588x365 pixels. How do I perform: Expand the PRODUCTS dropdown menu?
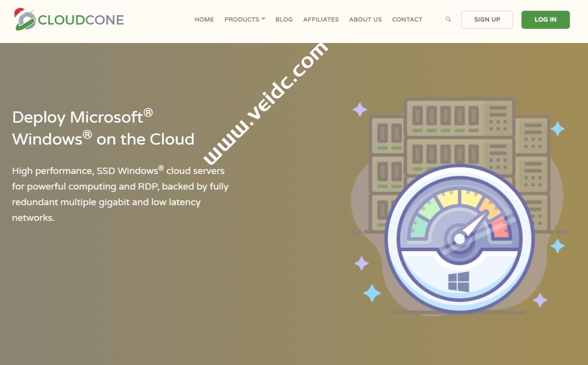point(242,20)
